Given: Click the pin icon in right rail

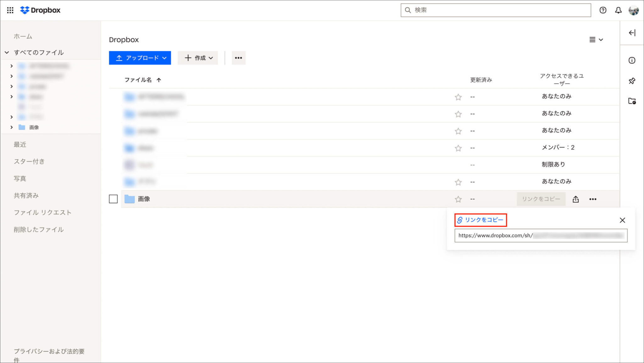Looking at the screenshot, I should tap(632, 81).
